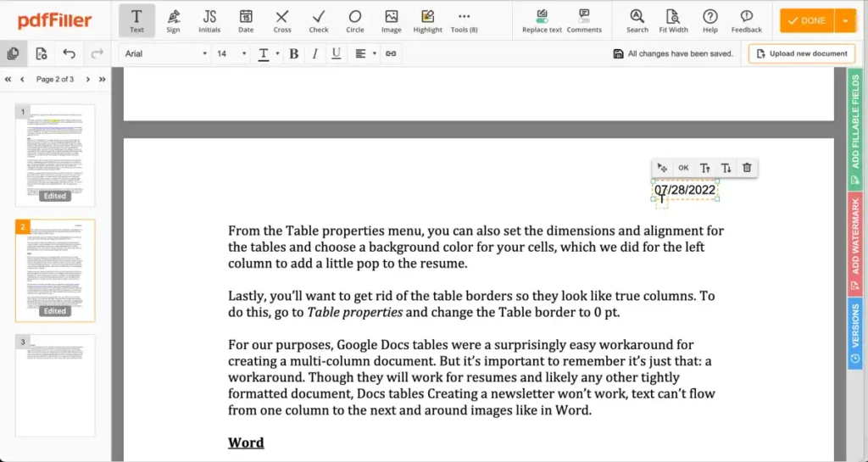Select page 3 thumbnail
Screen dimensions: 868x462
coord(55,386)
